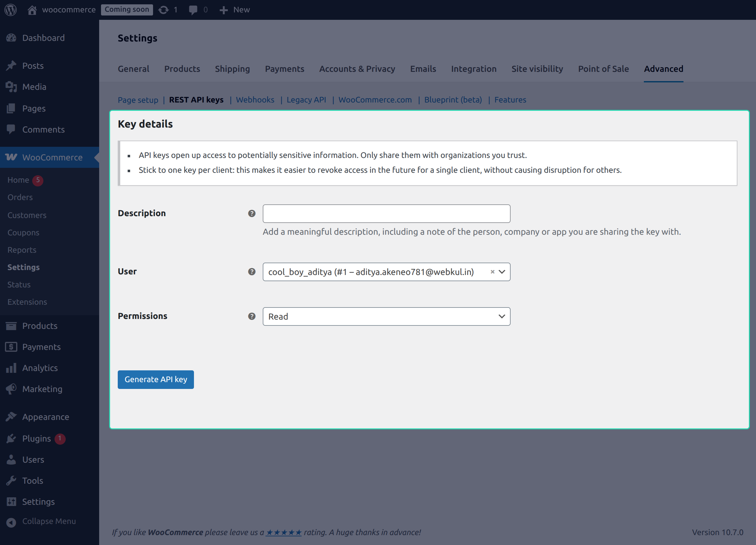
Task: Click the Home notification count badge
Action: point(38,180)
